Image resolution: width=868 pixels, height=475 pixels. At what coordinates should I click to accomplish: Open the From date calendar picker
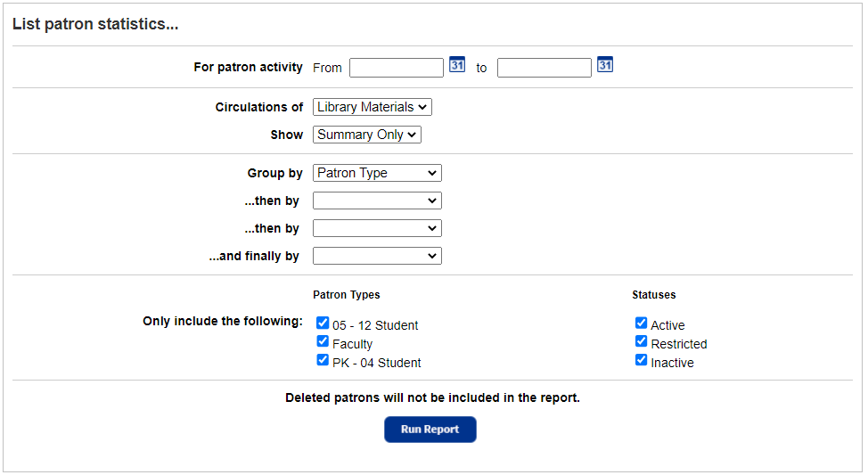click(x=457, y=65)
